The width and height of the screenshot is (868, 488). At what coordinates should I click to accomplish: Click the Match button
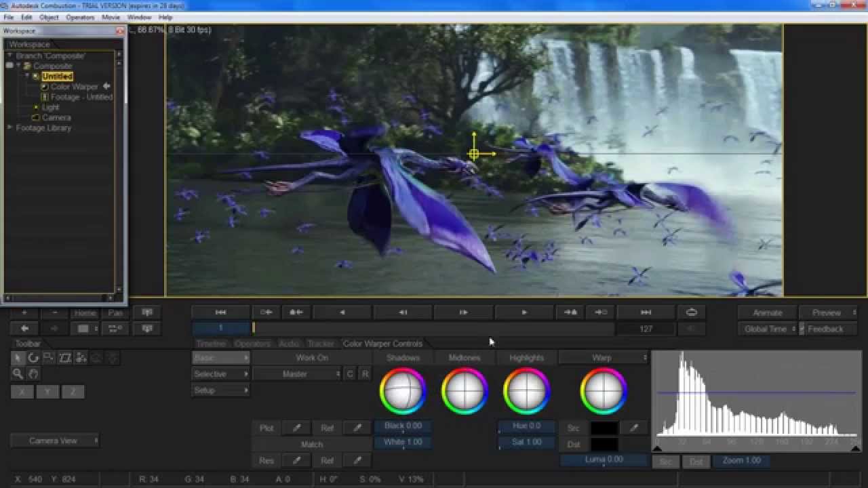312,444
